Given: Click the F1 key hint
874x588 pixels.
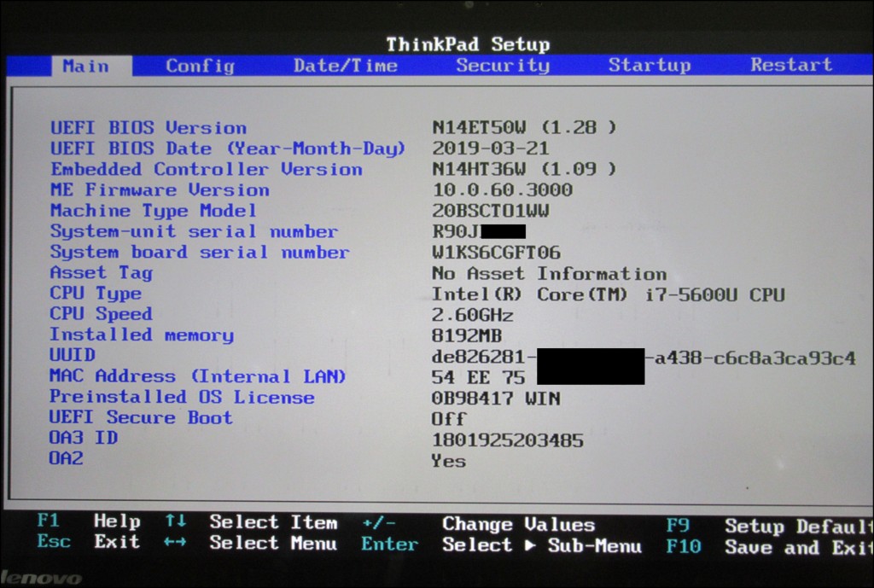Looking at the screenshot, I should tap(48, 521).
